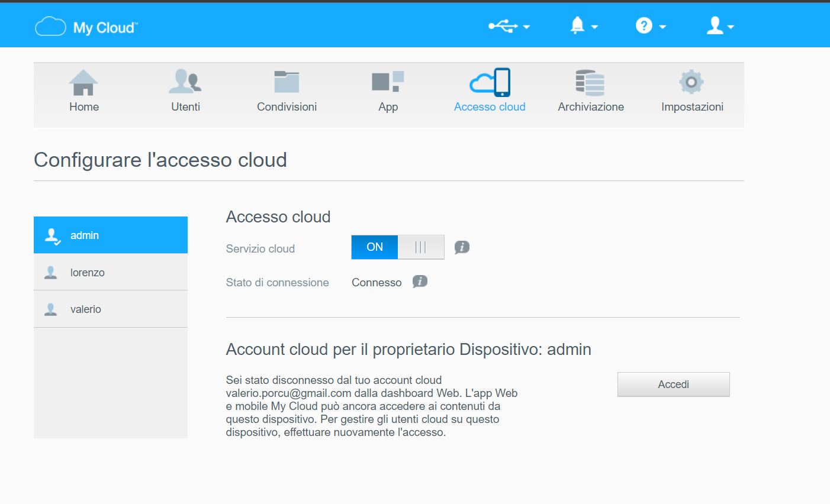830x504 pixels.
Task: Click the Accesso cloud phone icon
Action: (490, 82)
